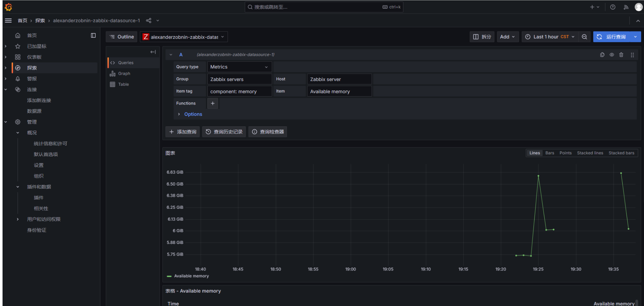
Task: Open 相关性 correlations in sidebar
Action: point(41,209)
